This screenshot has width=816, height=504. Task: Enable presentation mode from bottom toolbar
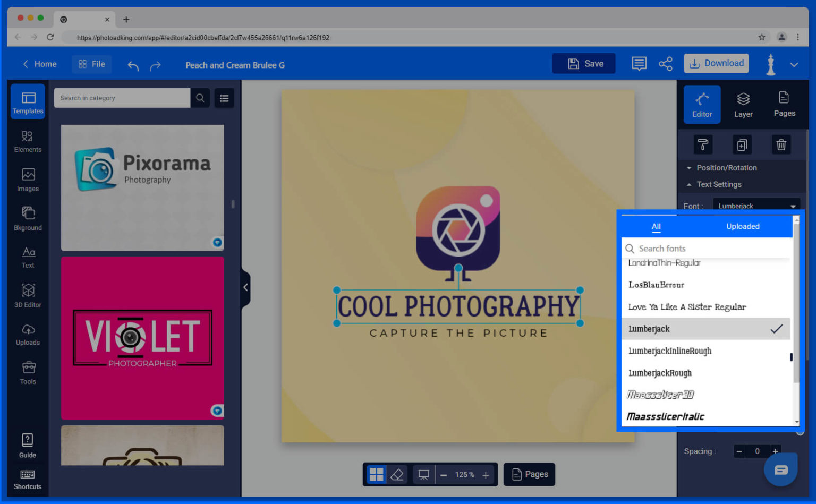(x=423, y=474)
